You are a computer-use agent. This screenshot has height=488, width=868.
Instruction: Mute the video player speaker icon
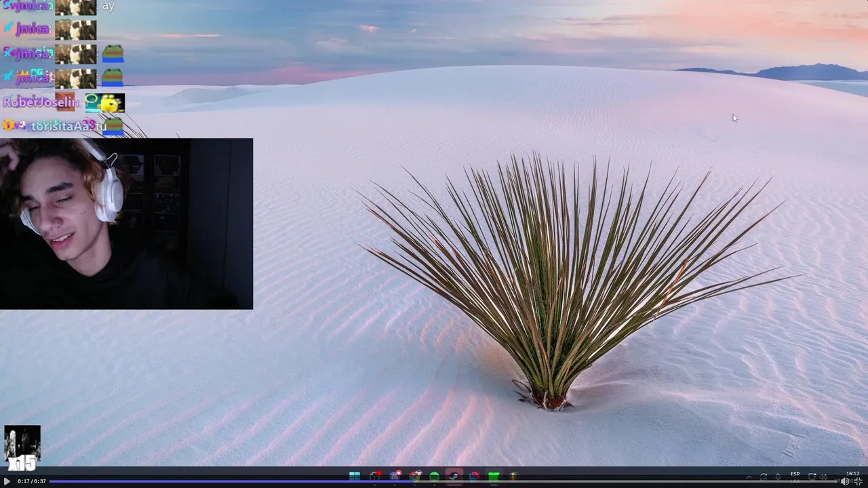point(845,481)
